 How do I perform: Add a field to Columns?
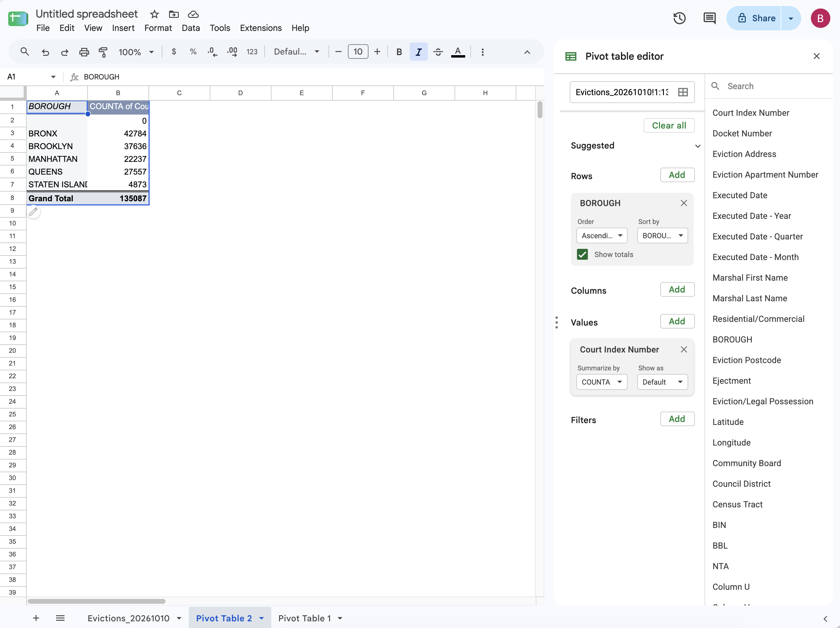coord(677,289)
